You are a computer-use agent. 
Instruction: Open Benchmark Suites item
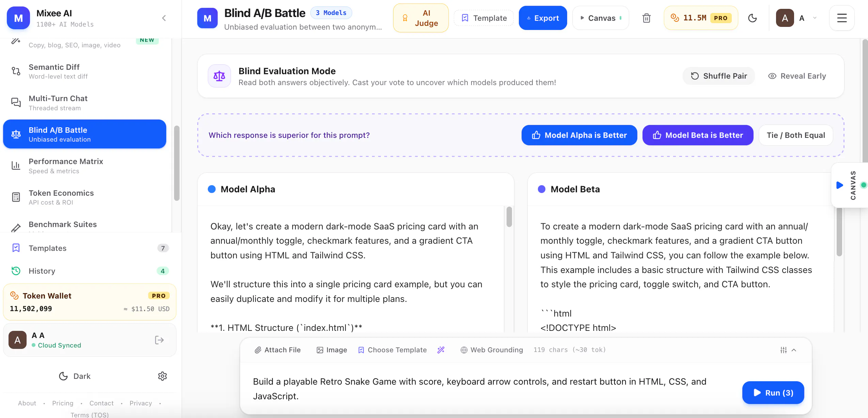click(x=84, y=225)
